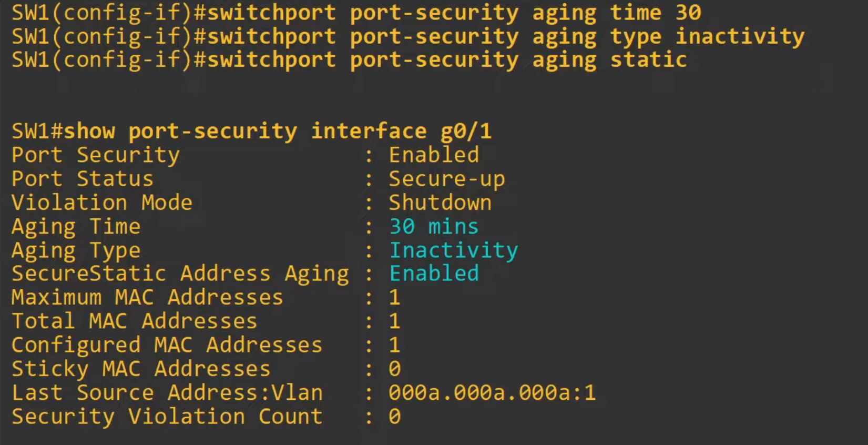Click the 'Secure-up' port status value
This screenshot has width=868, height=445.
pyautogui.click(x=446, y=179)
